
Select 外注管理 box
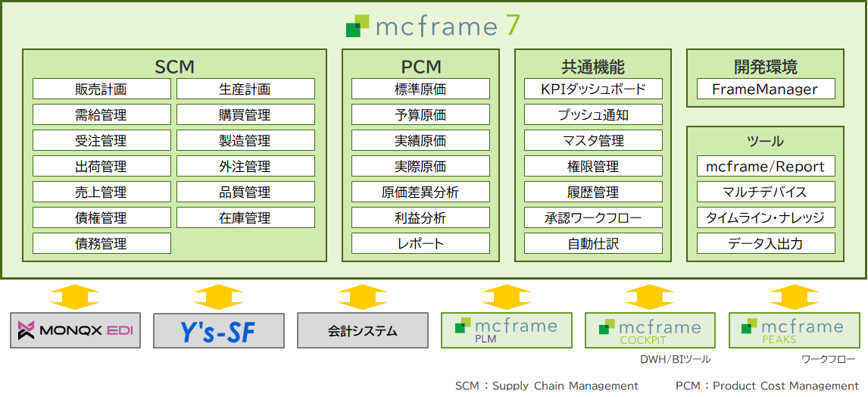[x=246, y=166]
